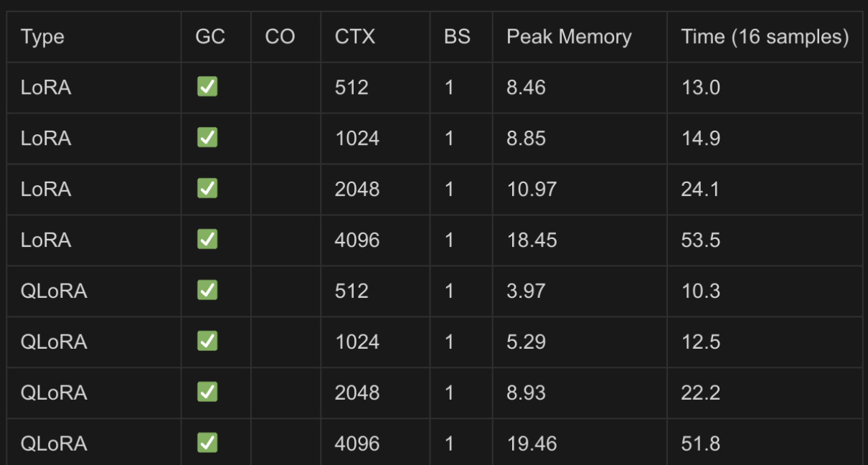Click the GC checkmark for LoRA 4096
Image resolution: width=868 pixels, height=465 pixels.
[x=207, y=240]
